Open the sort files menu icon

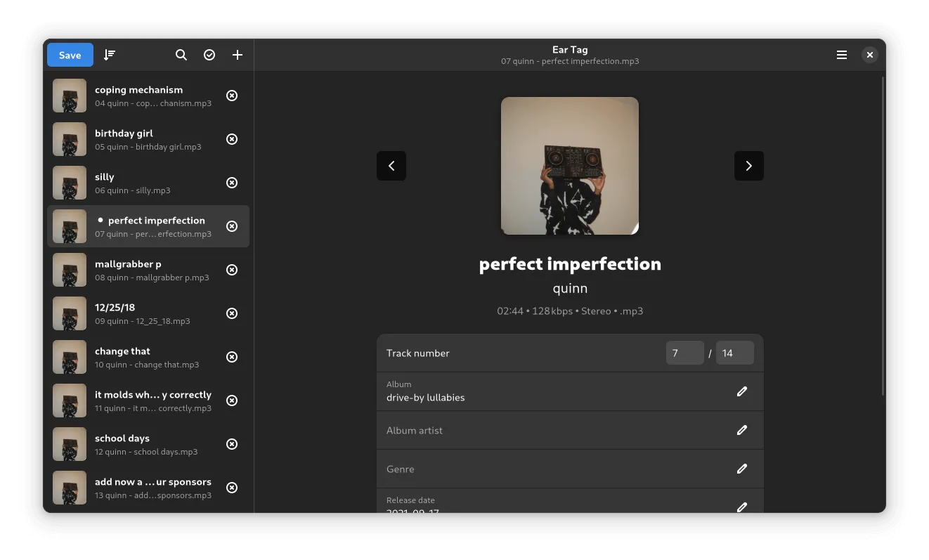pos(110,55)
